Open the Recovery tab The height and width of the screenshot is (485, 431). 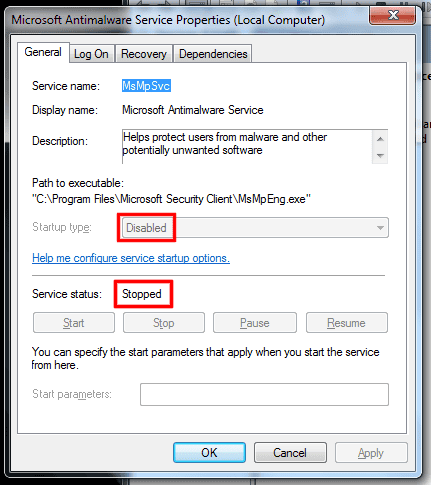pyautogui.click(x=144, y=54)
